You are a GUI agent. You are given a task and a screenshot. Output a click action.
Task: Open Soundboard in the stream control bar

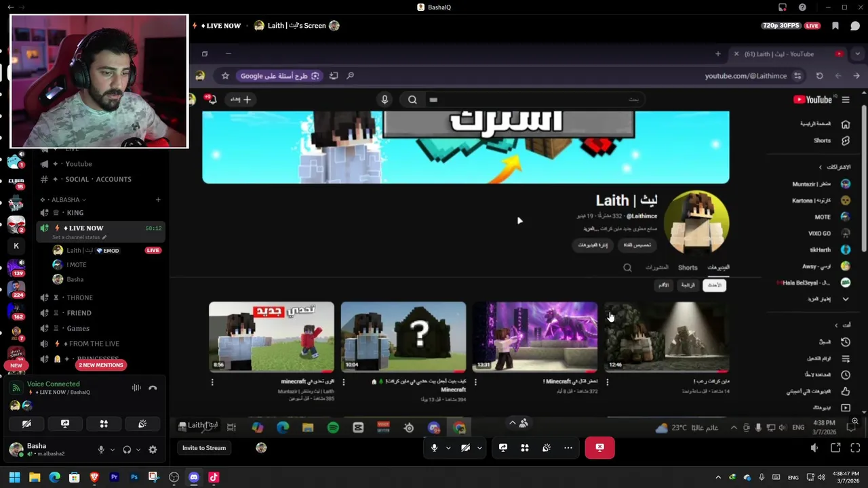point(547,447)
